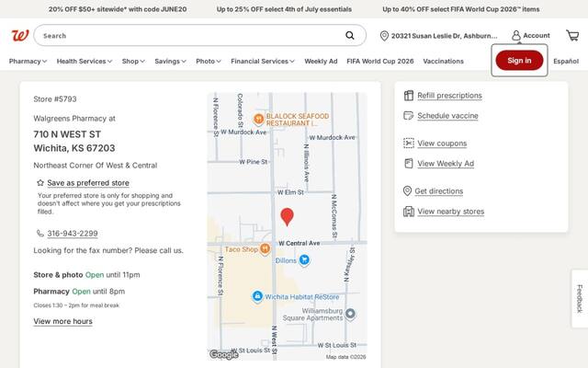Click Taco Shop map icon
Viewport: 588px width, 368px height.
tap(265, 249)
